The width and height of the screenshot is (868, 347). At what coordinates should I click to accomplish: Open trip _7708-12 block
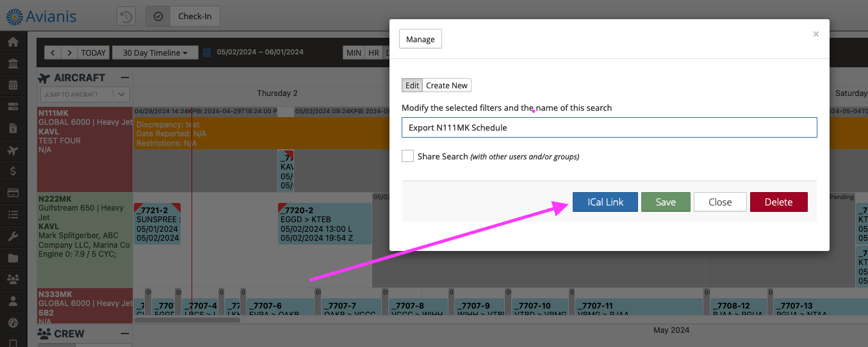(x=738, y=307)
